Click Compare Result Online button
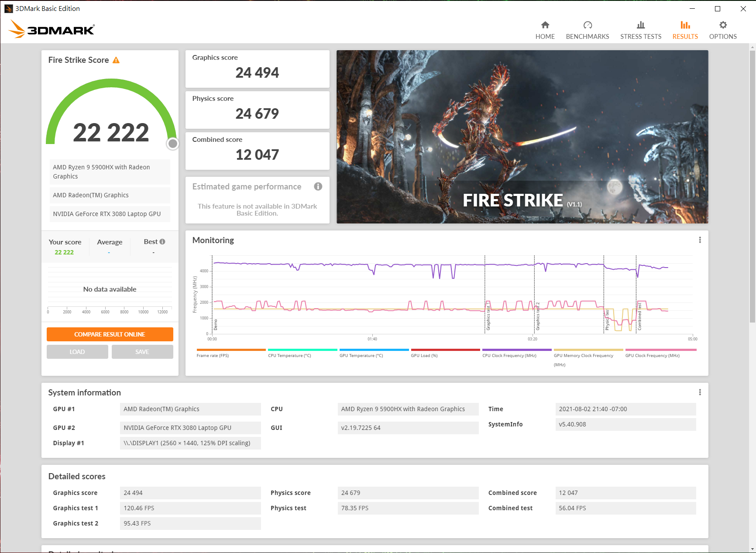The height and width of the screenshot is (553, 756). point(110,334)
